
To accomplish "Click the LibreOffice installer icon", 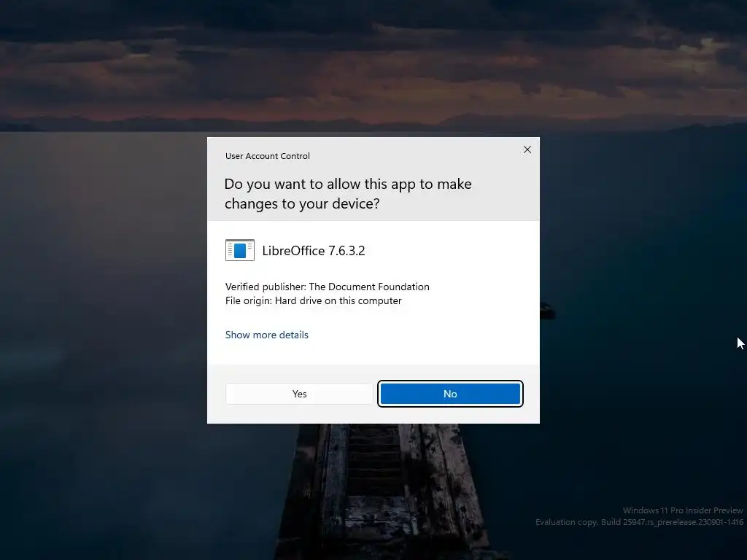I will point(239,250).
